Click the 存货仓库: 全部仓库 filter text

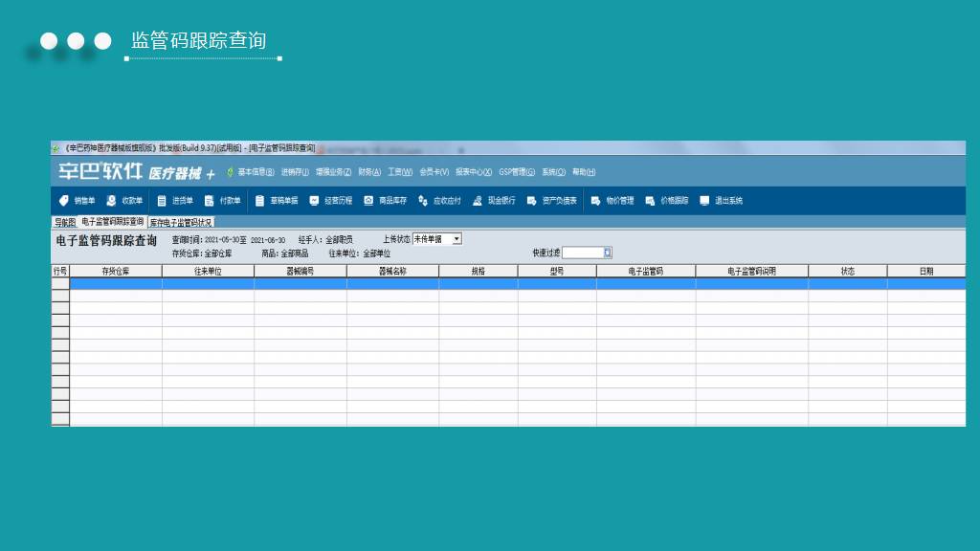[x=202, y=253]
